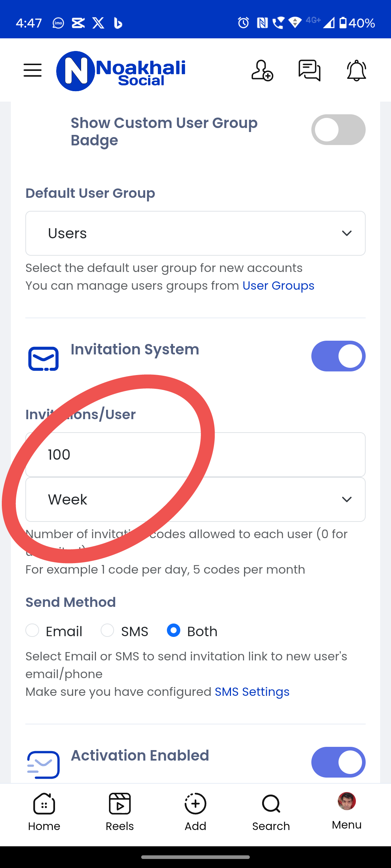Turn off Activation Enabled switch
Image resolution: width=391 pixels, height=868 pixels.
(339, 762)
